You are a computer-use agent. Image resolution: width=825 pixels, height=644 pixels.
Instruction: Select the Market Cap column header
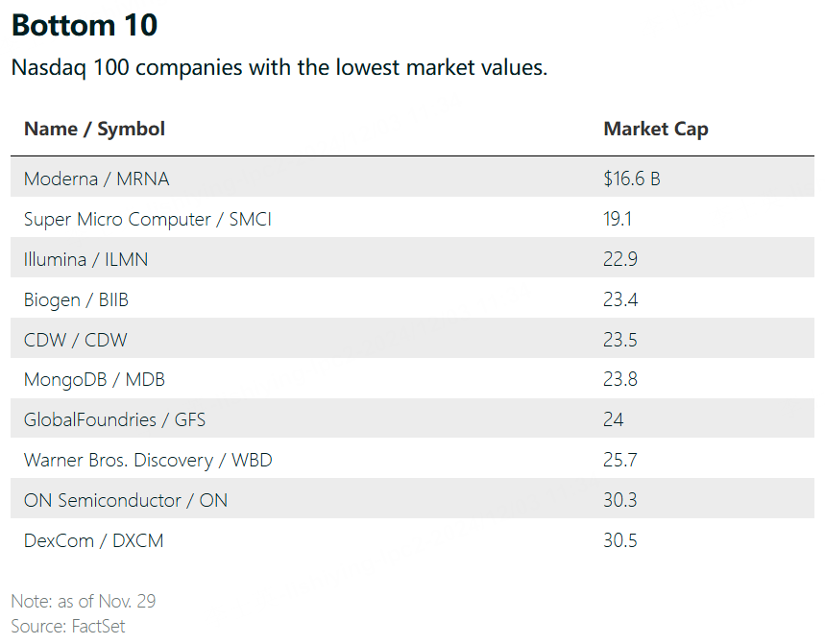click(x=655, y=129)
